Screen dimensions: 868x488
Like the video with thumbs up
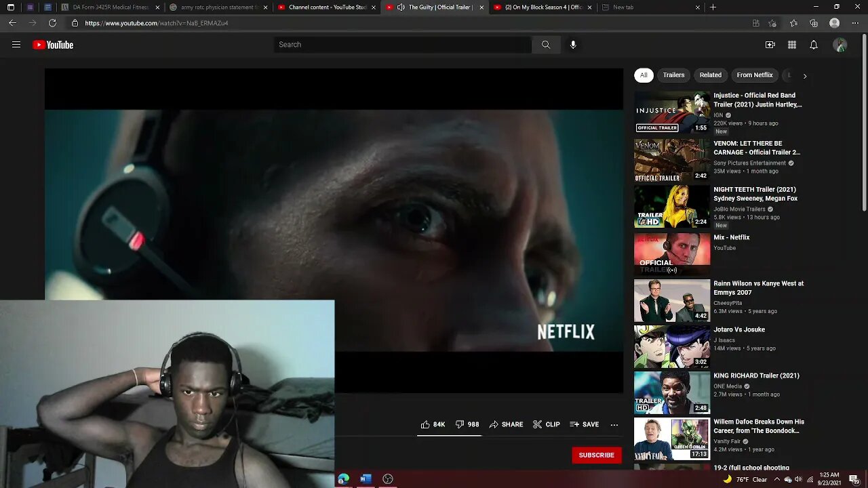432,424
